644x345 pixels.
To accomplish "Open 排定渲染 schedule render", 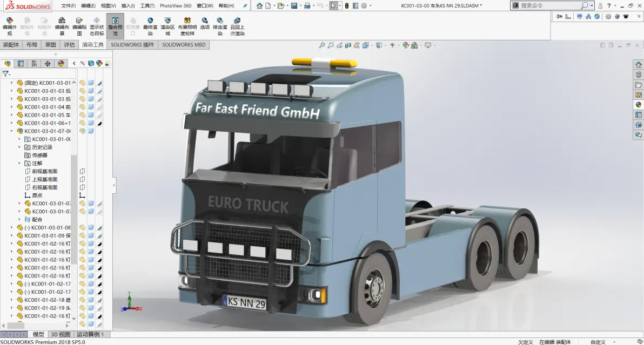I will click(x=220, y=26).
